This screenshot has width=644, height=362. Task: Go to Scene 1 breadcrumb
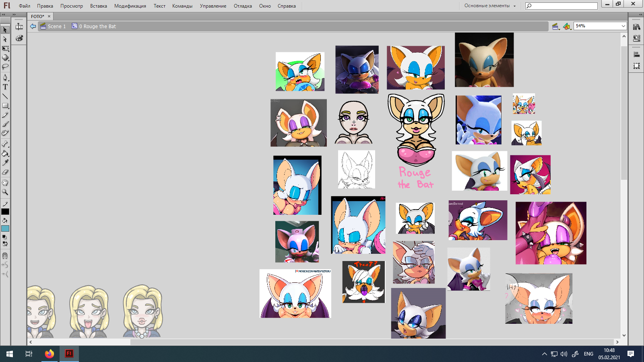[x=53, y=27]
